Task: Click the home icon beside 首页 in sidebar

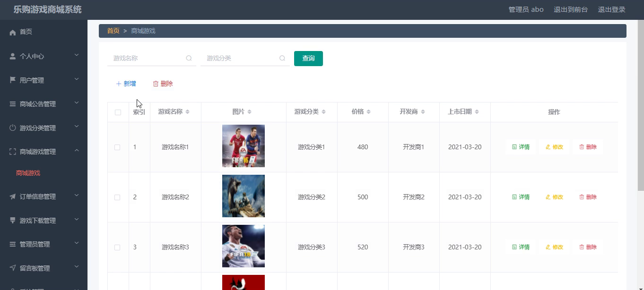Action: pos(13,32)
